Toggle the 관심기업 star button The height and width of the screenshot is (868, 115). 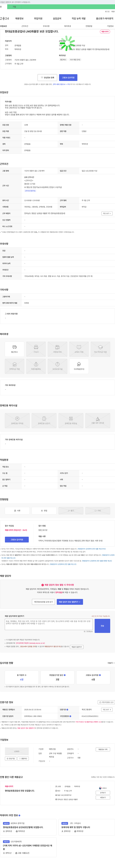(11, 758)
